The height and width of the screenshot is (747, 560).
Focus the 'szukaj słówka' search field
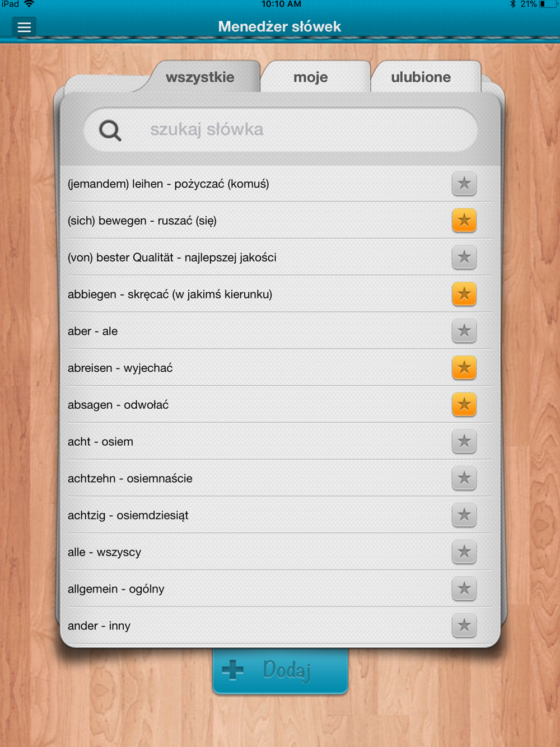click(x=280, y=130)
